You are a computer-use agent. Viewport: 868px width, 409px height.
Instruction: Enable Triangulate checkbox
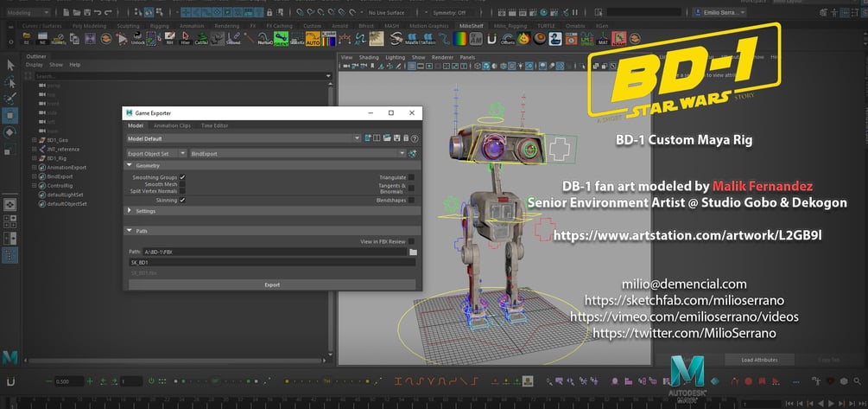point(411,177)
